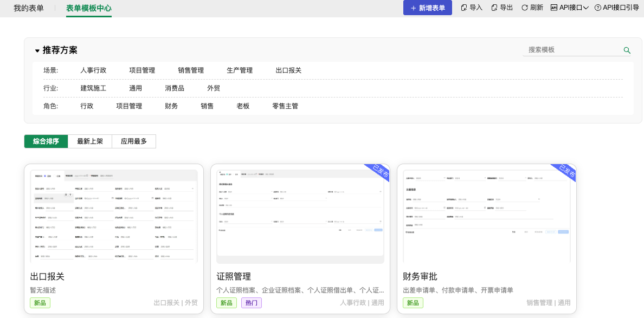This screenshot has height=318, width=644.
Task: Click the 热门 tag on 证照管理 card
Action: pos(251,303)
